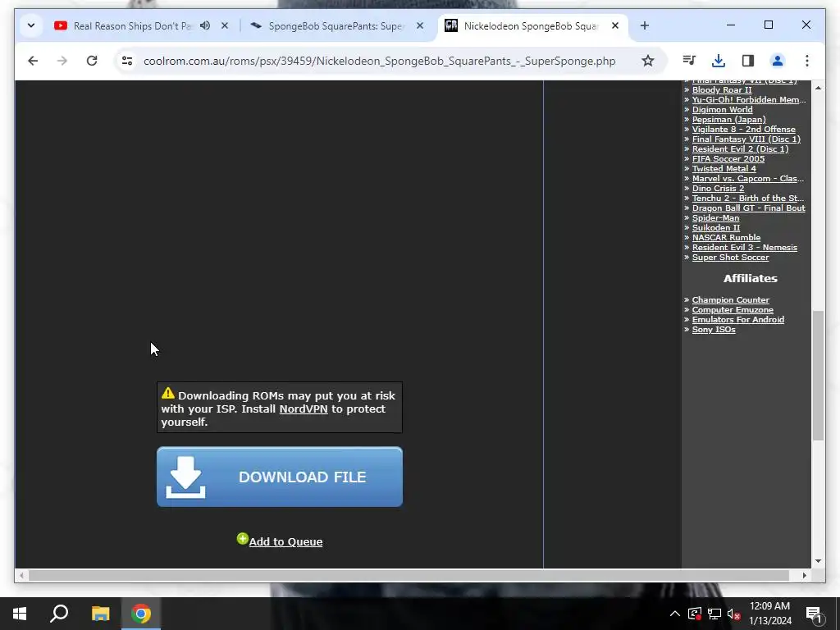Open Final Fantasy VIII (Disc 1) link
Screen dimensions: 840x630
[x=746, y=139]
